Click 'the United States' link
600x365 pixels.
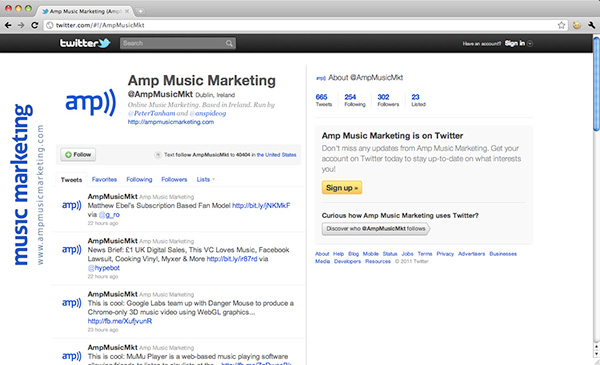276,155
